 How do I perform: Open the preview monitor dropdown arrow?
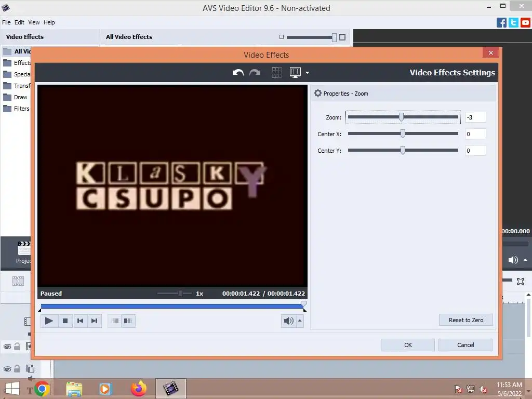(307, 73)
